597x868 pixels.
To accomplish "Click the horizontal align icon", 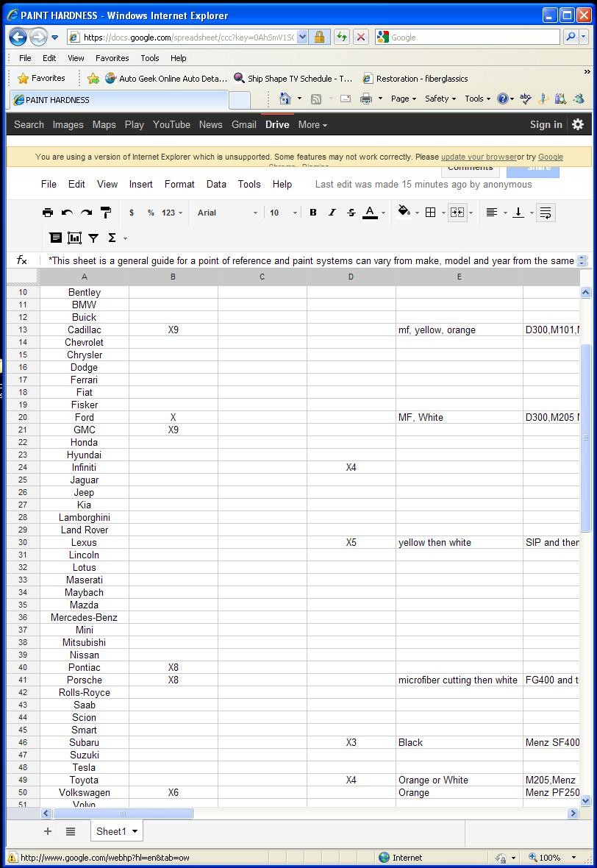I will point(491,213).
